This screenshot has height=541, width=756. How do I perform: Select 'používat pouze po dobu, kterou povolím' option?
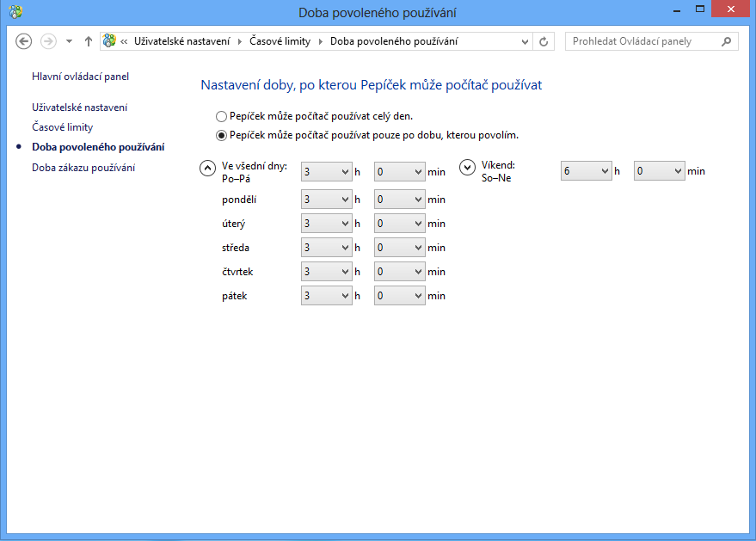tap(221, 135)
